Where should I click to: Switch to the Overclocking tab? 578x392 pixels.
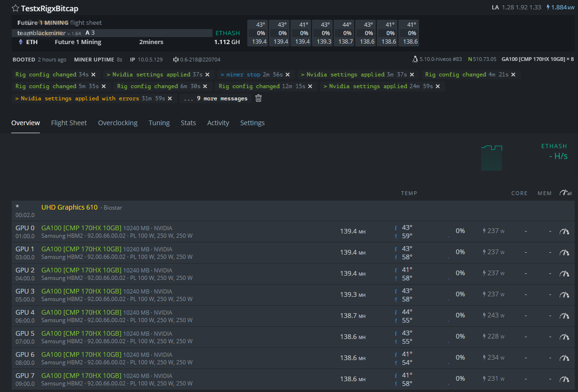(x=117, y=122)
